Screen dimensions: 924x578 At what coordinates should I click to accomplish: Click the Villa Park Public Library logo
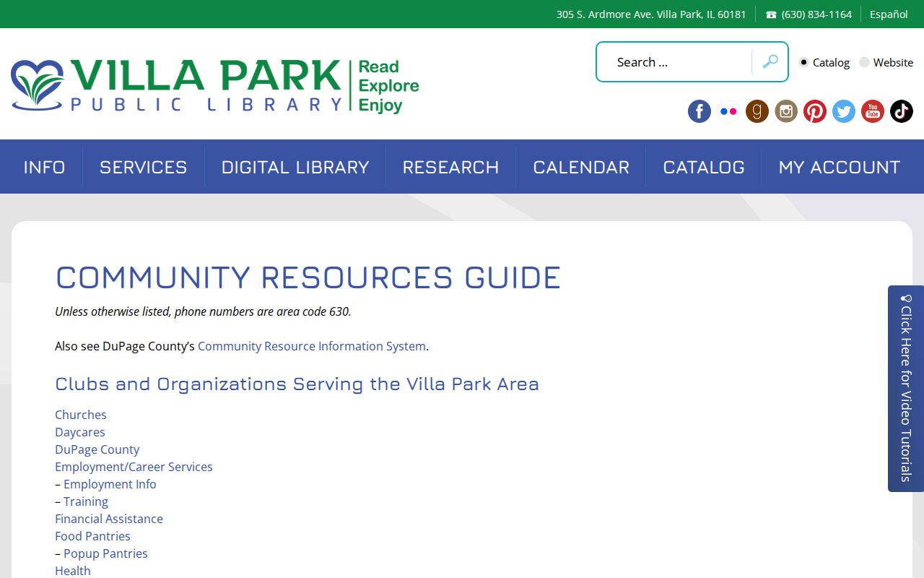tap(215, 85)
